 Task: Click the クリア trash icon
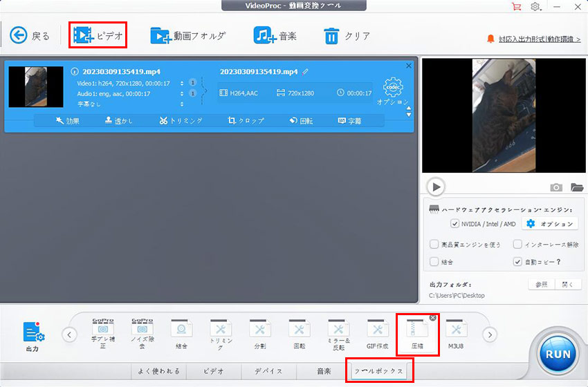332,35
